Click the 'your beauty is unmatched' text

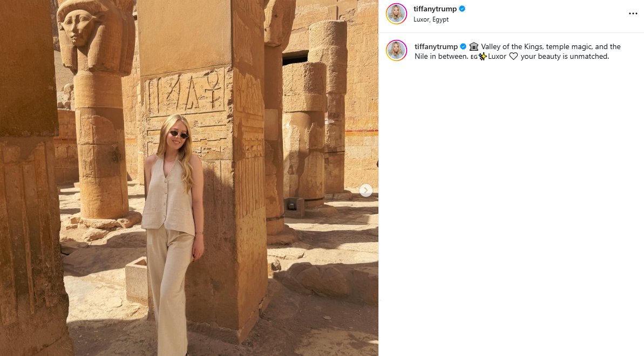pyautogui.click(x=565, y=56)
